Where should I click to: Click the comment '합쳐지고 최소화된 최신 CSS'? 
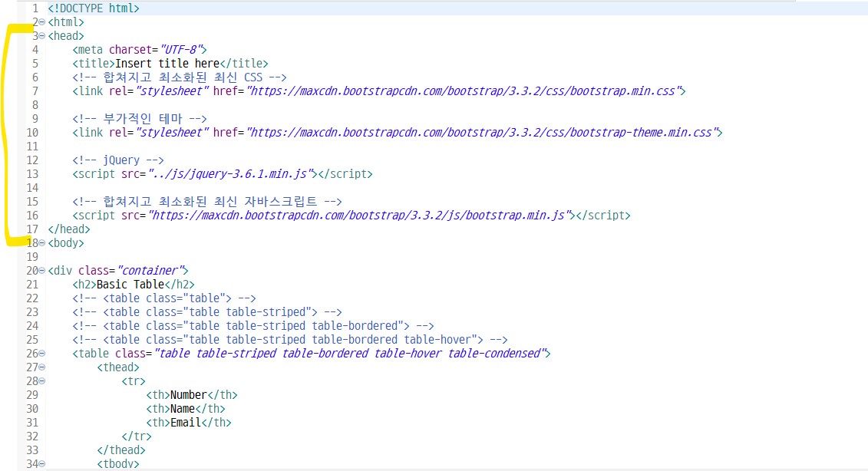point(180,77)
